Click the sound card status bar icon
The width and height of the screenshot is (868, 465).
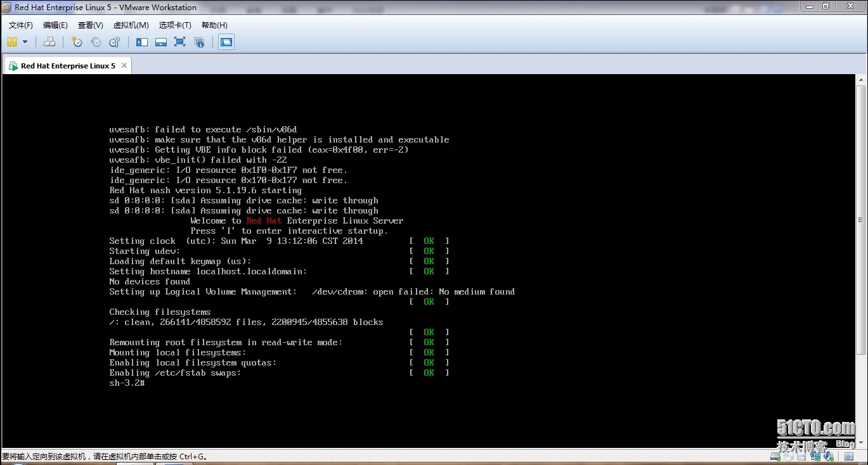tap(828, 456)
